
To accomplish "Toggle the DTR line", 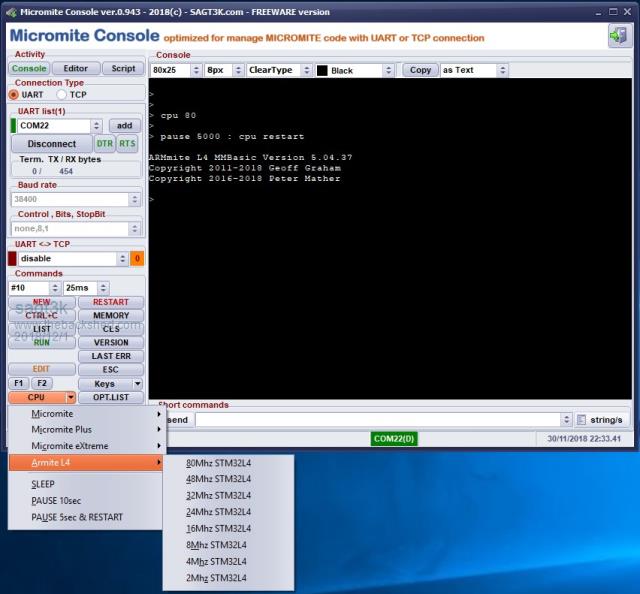I will point(104,144).
